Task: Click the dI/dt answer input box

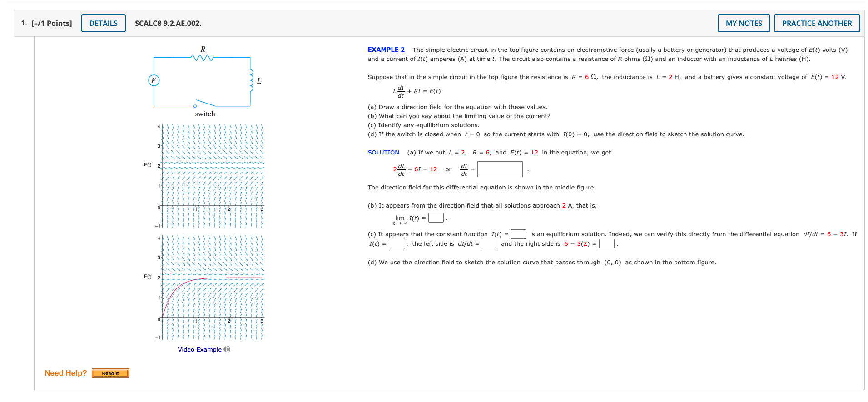Action: point(500,169)
